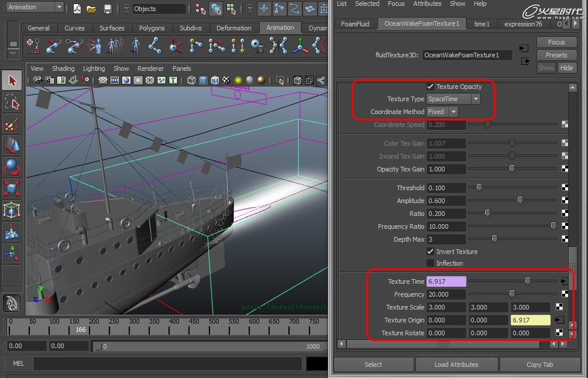The image size is (588, 378).
Task: Open the FoamFluid attribute tab
Action: click(x=355, y=24)
